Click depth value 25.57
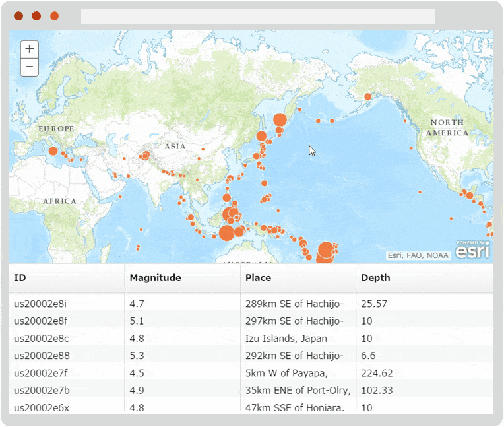Viewport: 504px width, 427px height. pyautogui.click(x=374, y=304)
